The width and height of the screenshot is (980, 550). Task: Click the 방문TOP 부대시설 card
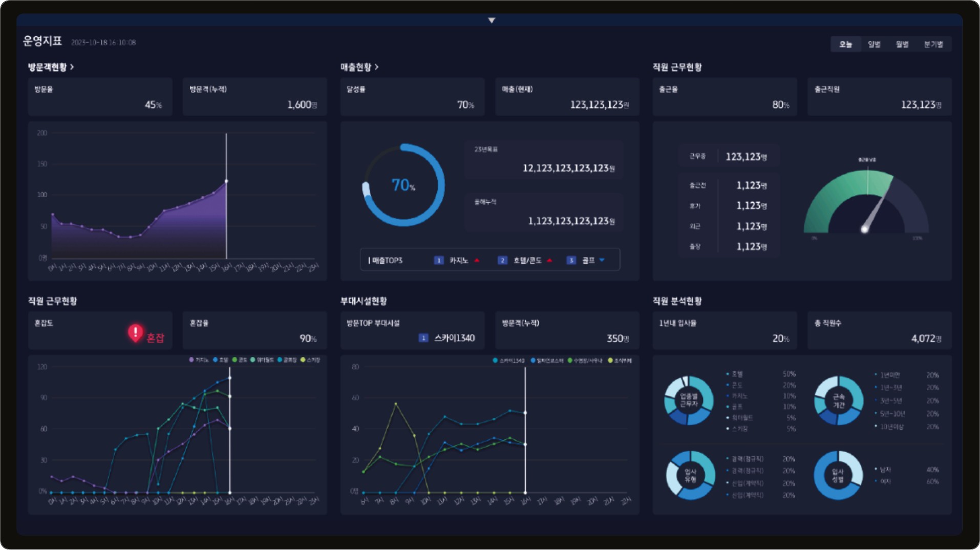(413, 330)
